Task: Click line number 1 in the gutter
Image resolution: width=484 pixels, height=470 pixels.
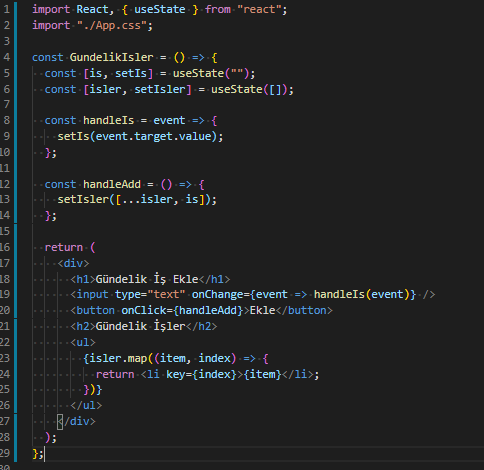Action: coord(7,9)
